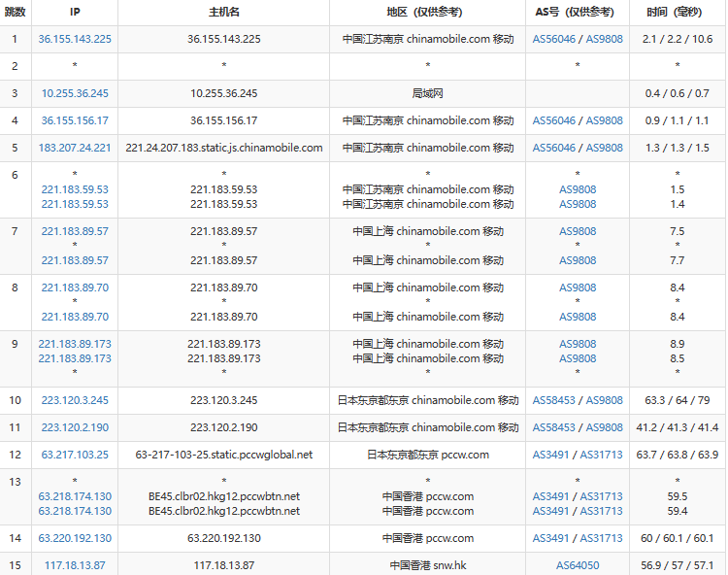Open the AS56046 link in hop 4 row

point(553,120)
